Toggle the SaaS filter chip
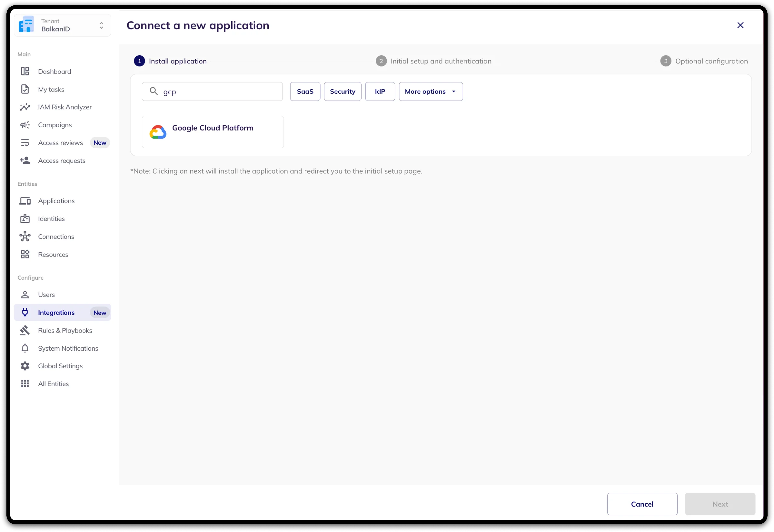The width and height of the screenshot is (774, 532). (305, 91)
